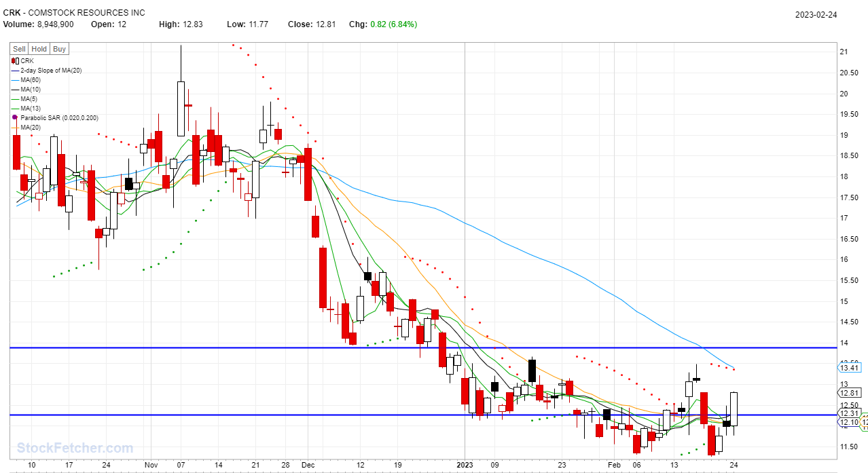Click the Buy button

point(59,49)
